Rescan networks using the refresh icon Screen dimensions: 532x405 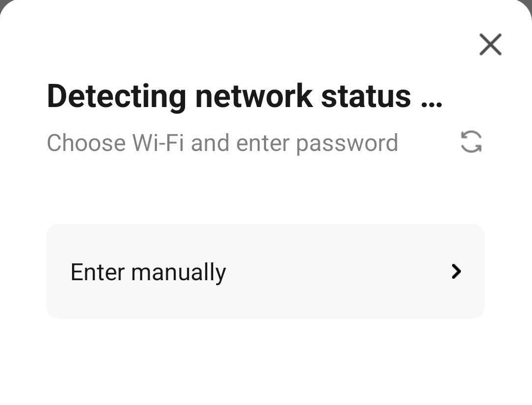[471, 142]
